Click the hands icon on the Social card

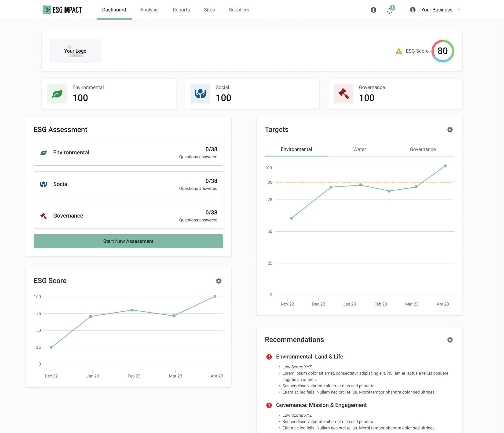tap(200, 93)
